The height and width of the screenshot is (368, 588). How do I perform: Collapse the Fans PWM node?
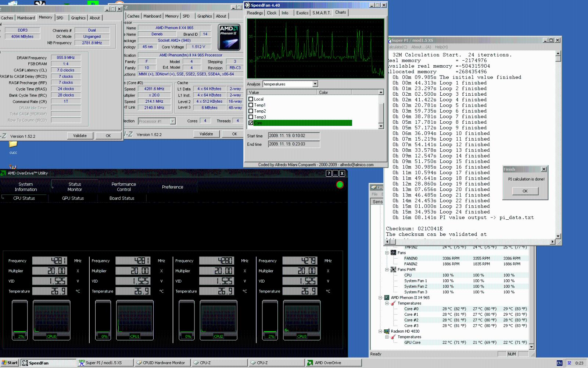point(387,269)
